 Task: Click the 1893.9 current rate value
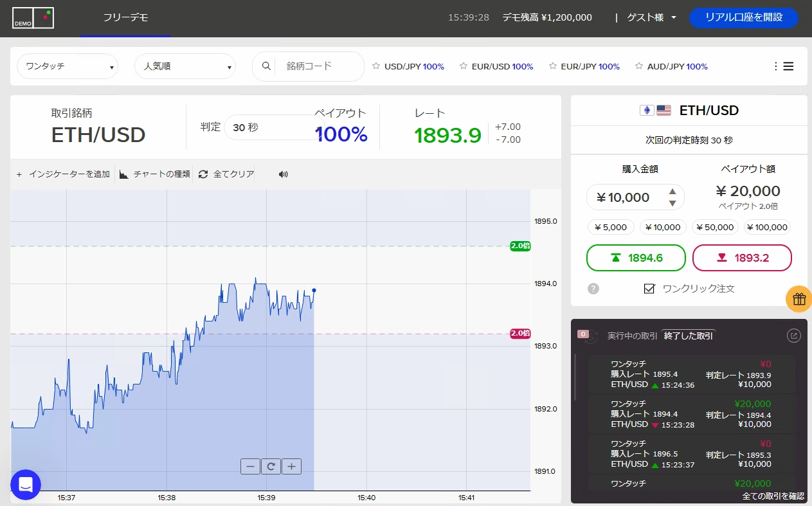(x=447, y=135)
